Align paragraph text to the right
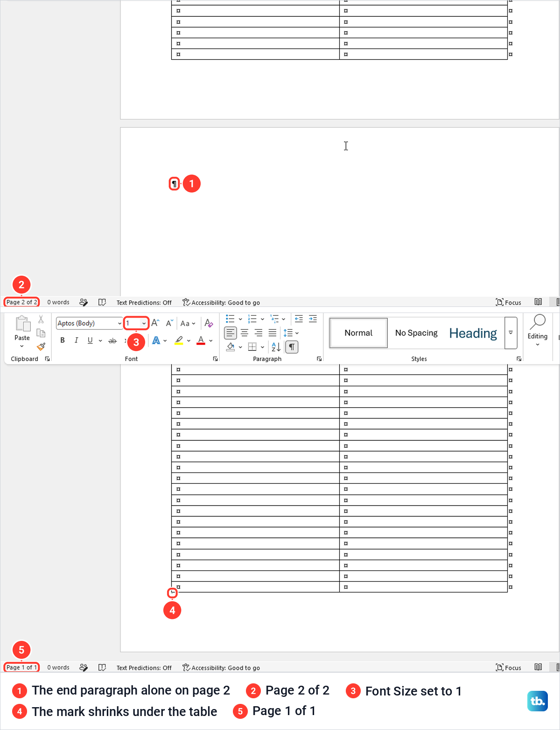 pyautogui.click(x=259, y=333)
